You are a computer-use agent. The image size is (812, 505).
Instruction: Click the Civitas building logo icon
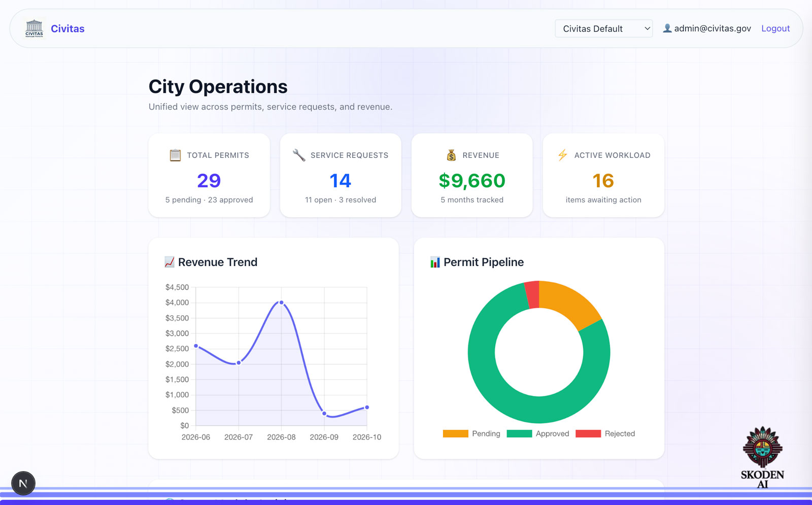tap(34, 28)
